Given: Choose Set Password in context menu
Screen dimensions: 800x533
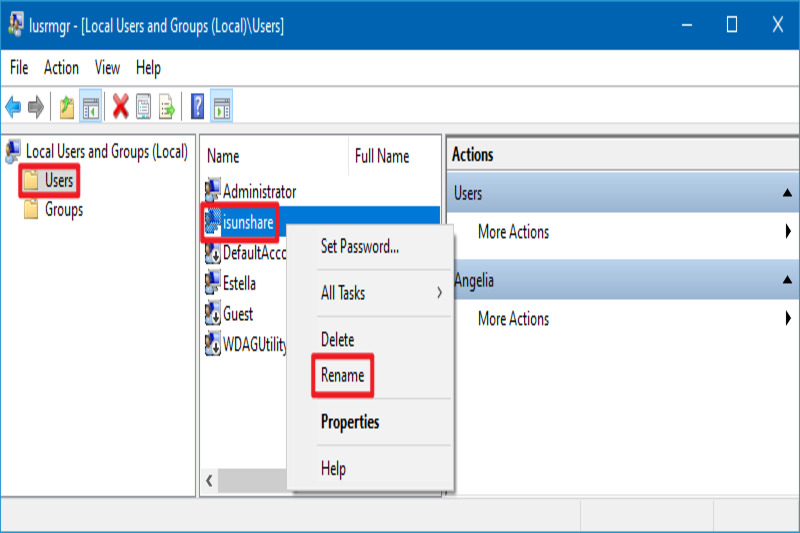Looking at the screenshot, I should (359, 246).
